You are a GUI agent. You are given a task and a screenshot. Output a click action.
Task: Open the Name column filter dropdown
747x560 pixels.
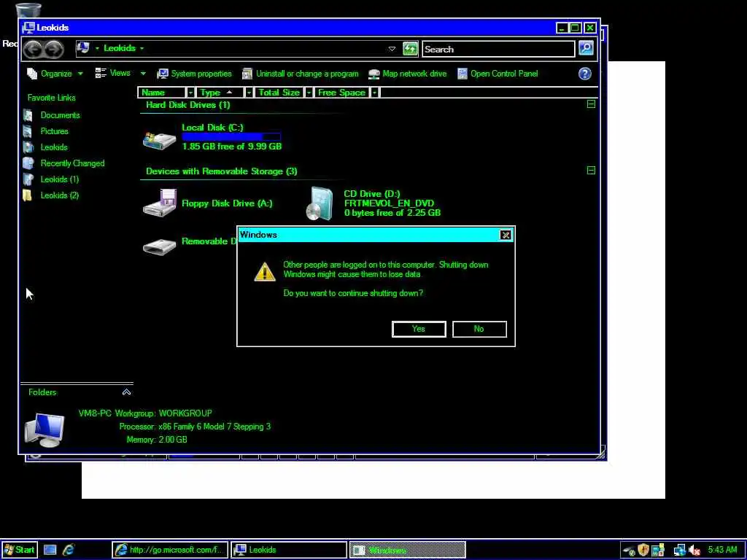point(190,93)
